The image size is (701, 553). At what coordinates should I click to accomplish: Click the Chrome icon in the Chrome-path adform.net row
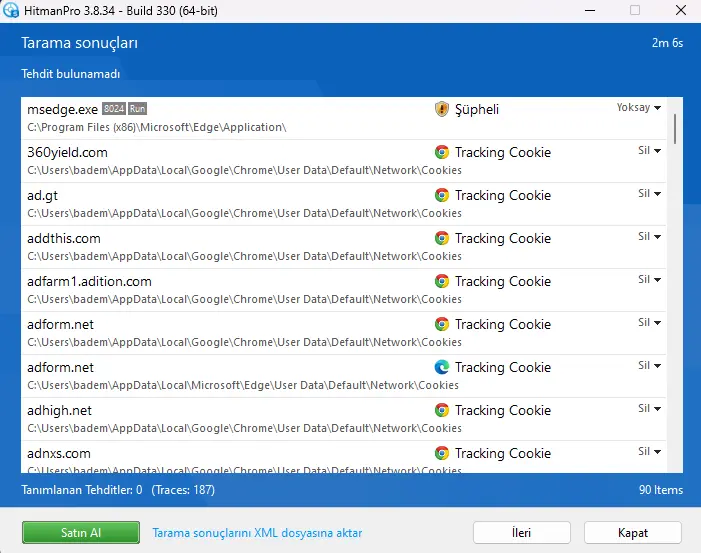(441, 324)
